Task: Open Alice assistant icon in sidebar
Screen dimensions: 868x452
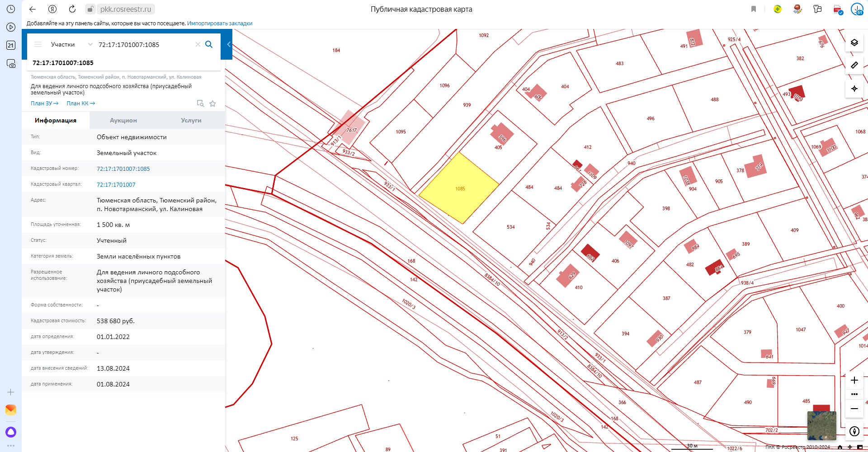Action: pyautogui.click(x=11, y=432)
